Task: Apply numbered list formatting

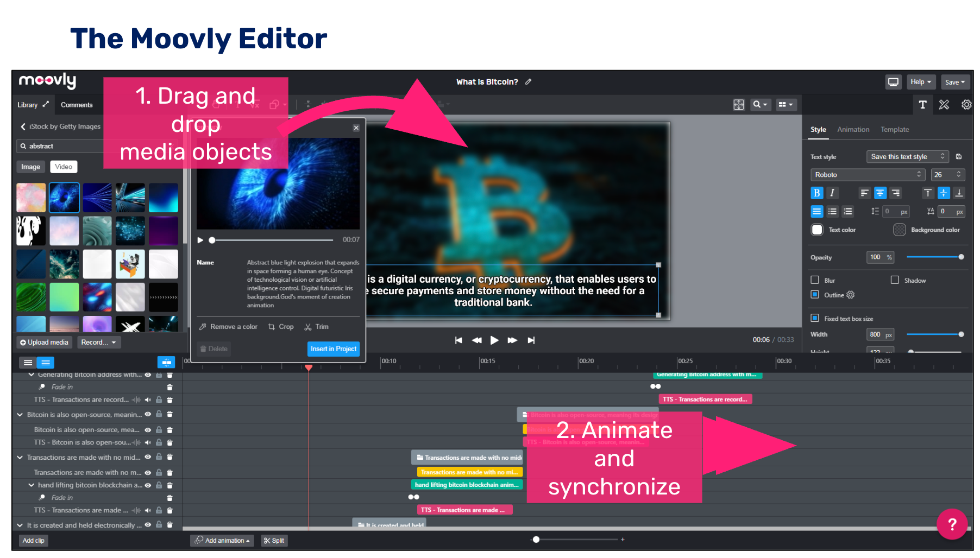Action: tap(848, 212)
